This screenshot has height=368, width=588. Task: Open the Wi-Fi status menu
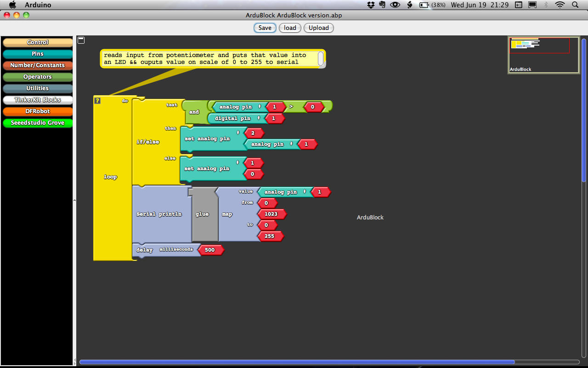click(560, 5)
